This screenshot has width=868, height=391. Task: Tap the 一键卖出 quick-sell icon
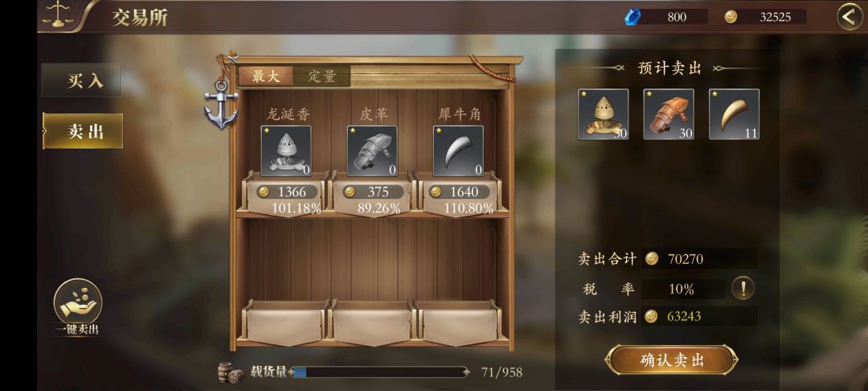pos(77,302)
